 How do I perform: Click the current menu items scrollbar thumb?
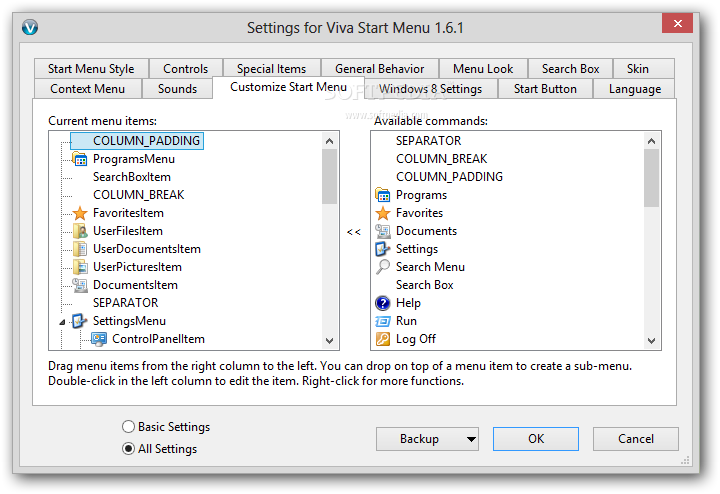pyautogui.click(x=329, y=177)
